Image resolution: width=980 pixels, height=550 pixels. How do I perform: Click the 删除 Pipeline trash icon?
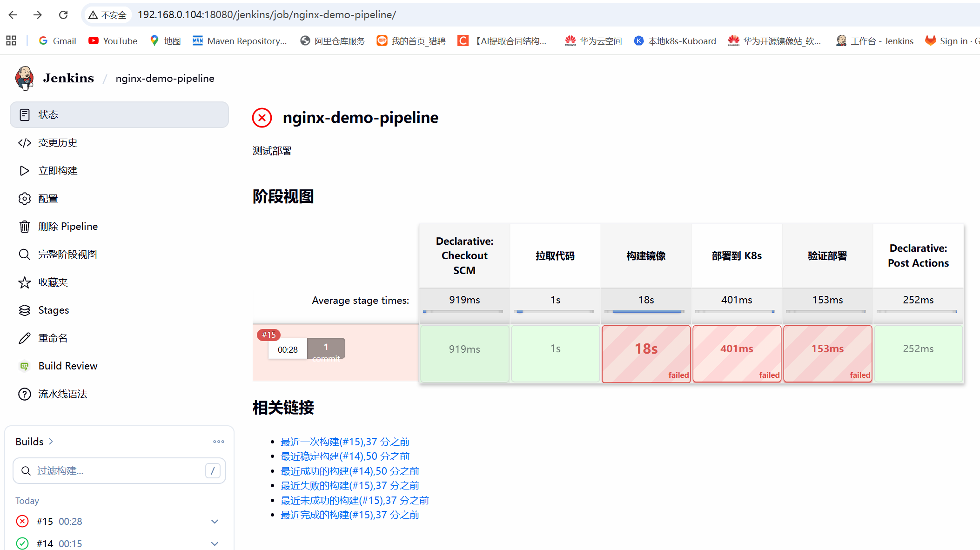tap(24, 227)
